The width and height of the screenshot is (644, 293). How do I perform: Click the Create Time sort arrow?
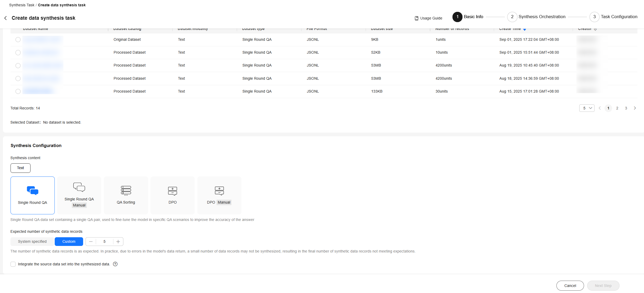click(x=525, y=29)
